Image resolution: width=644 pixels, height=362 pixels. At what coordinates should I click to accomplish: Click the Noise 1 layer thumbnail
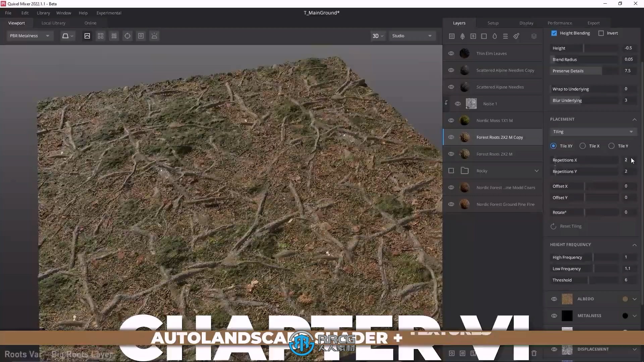click(471, 104)
